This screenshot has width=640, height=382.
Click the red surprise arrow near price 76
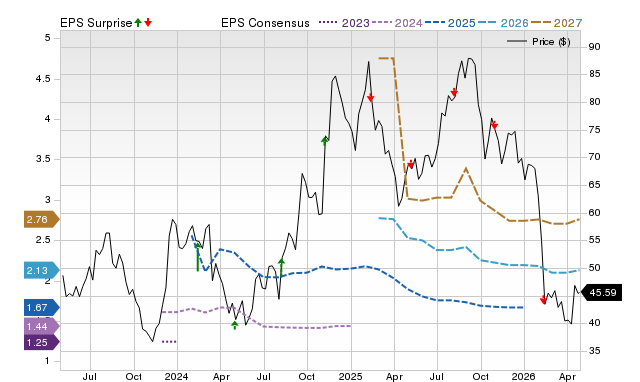click(x=494, y=125)
